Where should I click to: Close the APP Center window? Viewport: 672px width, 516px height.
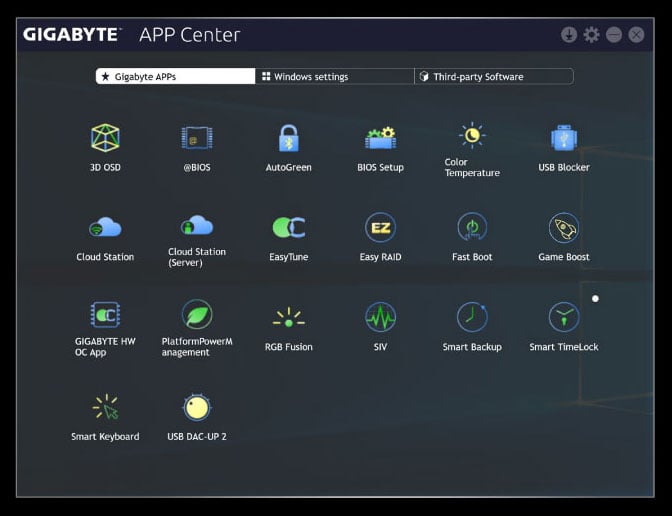tap(636, 35)
